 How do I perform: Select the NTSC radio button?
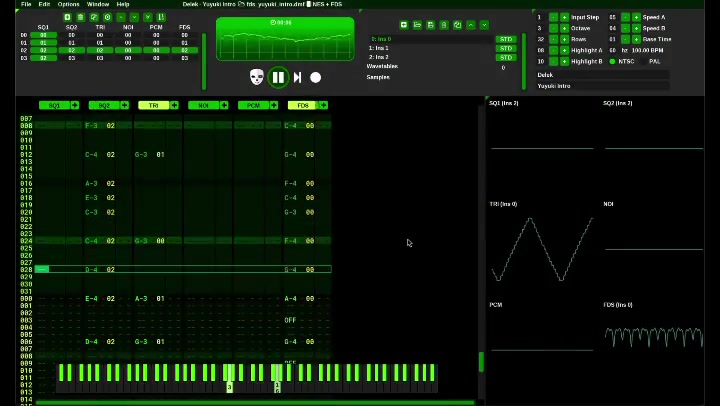click(612, 61)
